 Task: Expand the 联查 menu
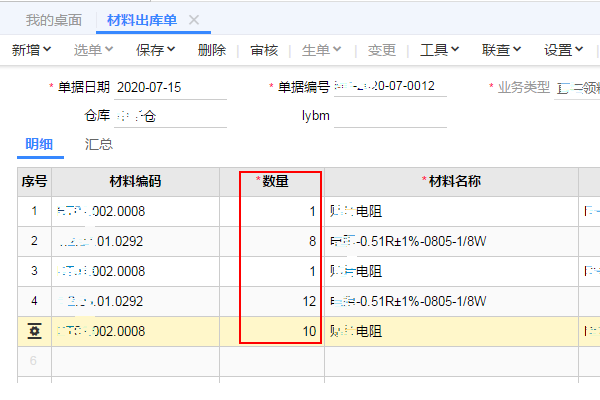[x=502, y=49]
